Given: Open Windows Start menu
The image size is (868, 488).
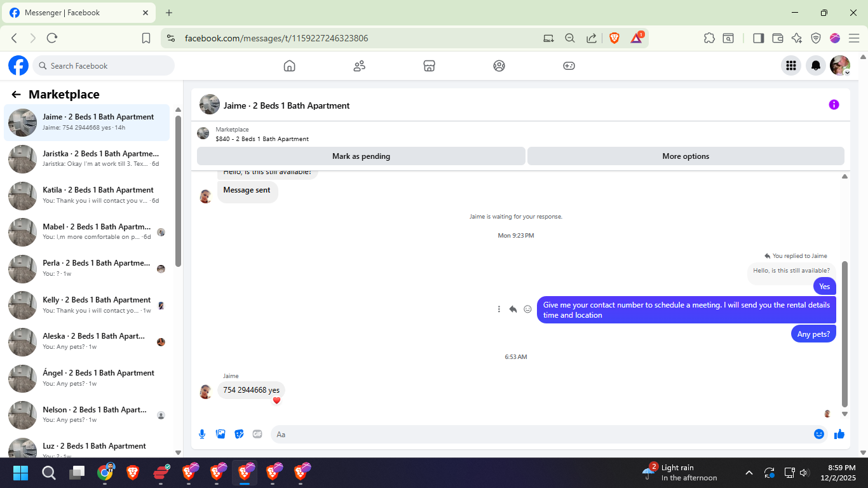Looking at the screenshot, I should 20,472.
